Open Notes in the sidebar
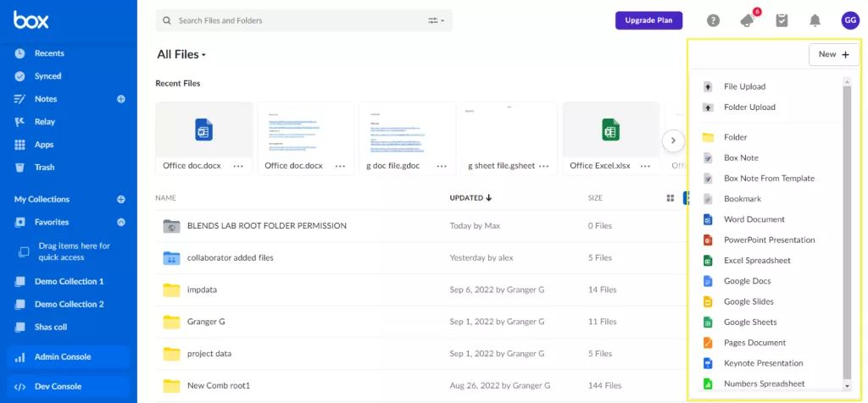 click(x=46, y=99)
